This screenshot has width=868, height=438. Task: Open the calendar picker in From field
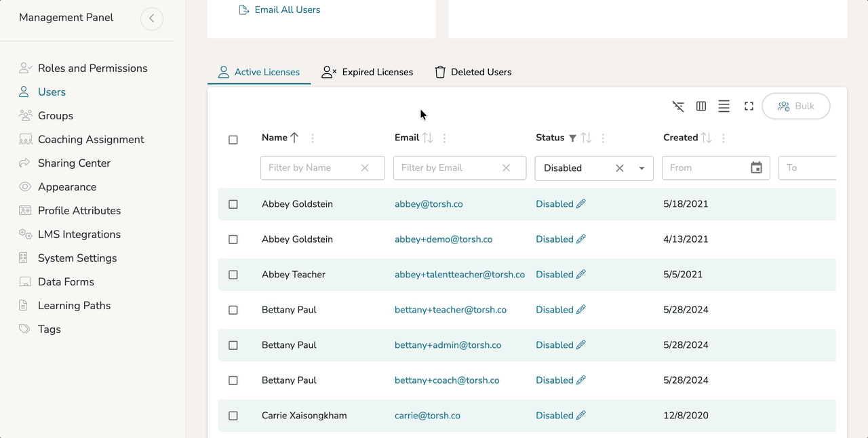756,167
